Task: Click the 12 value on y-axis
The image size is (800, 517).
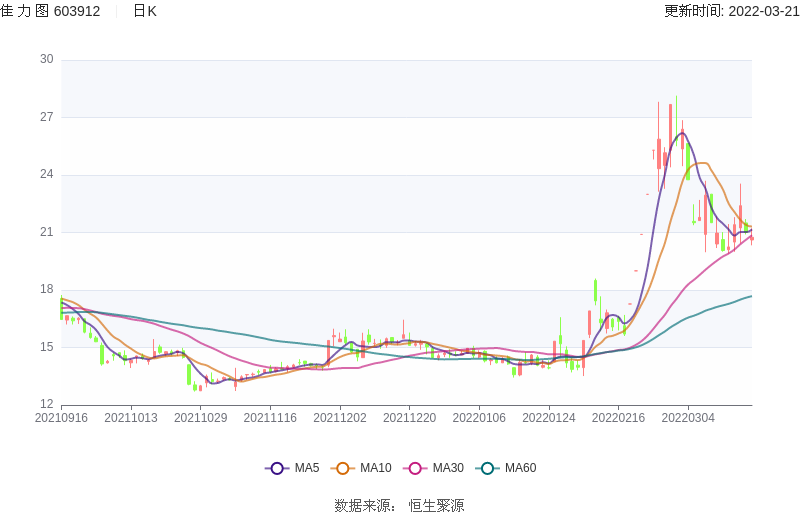Action: click(47, 405)
